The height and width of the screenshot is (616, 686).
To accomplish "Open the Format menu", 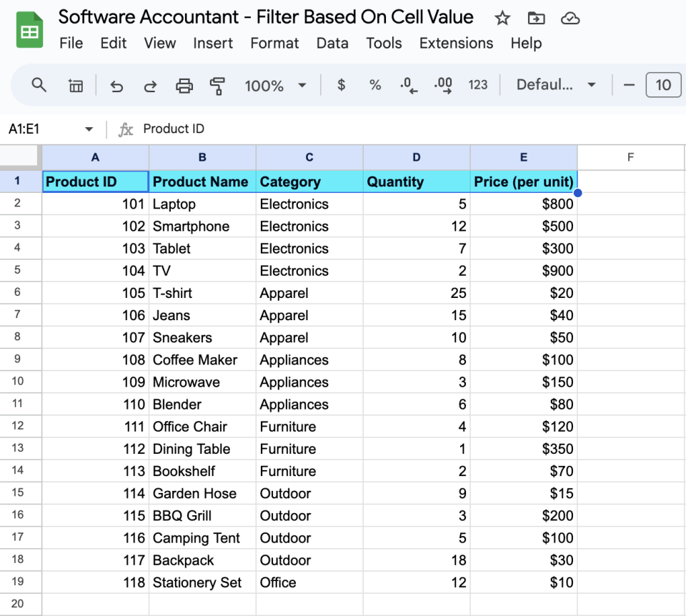I will (x=274, y=44).
